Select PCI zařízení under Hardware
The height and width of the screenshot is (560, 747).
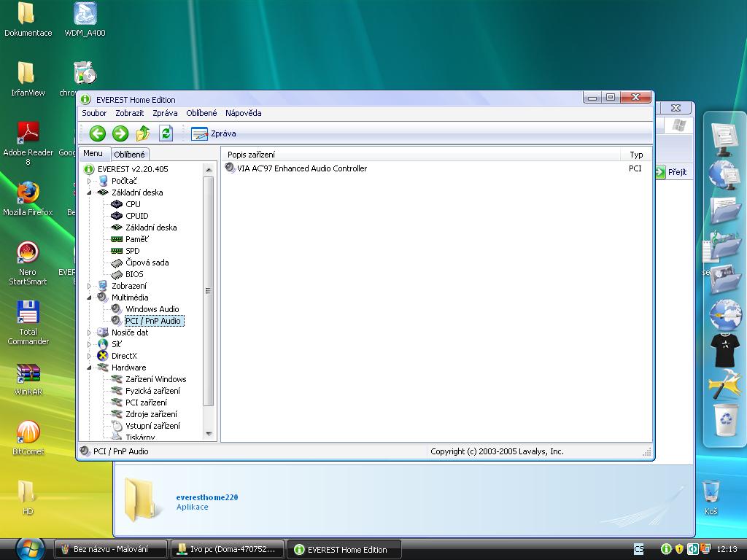click(x=146, y=402)
